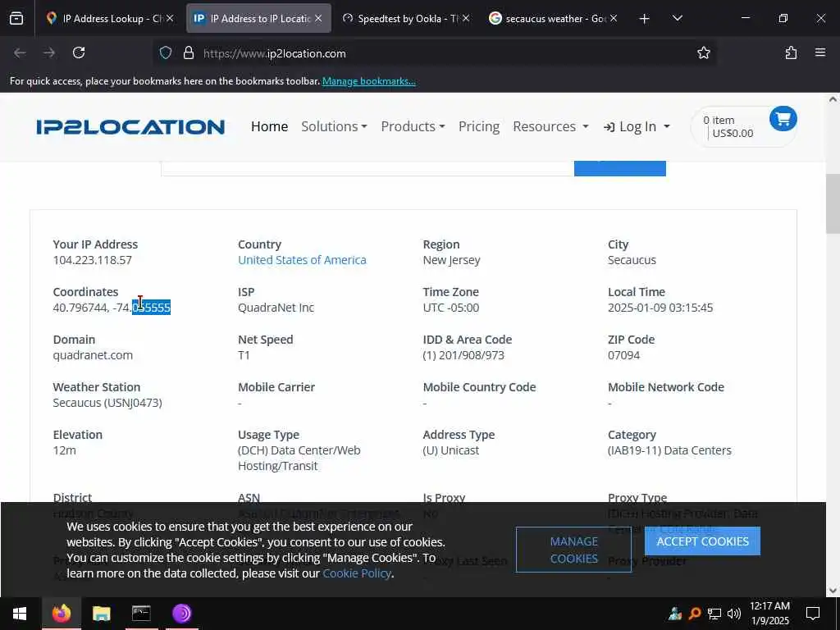Expand the Resources dropdown menu
This screenshot has width=840, height=630.
point(550,126)
